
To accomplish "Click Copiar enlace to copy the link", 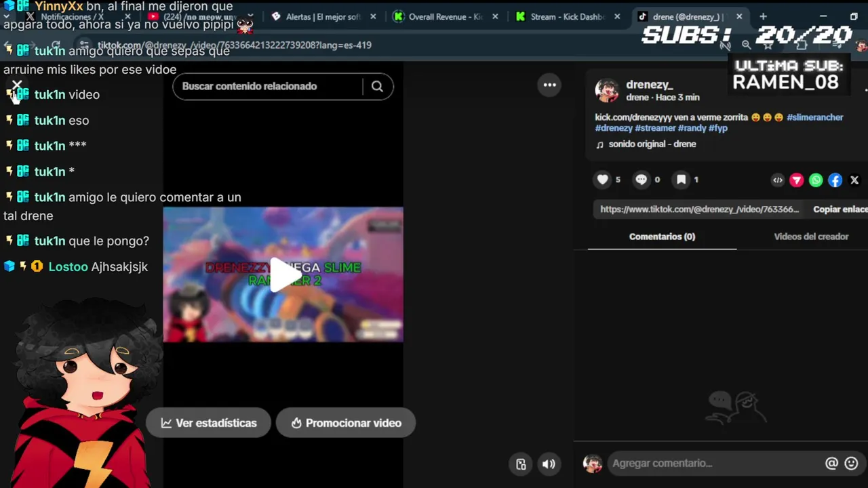I will click(840, 209).
